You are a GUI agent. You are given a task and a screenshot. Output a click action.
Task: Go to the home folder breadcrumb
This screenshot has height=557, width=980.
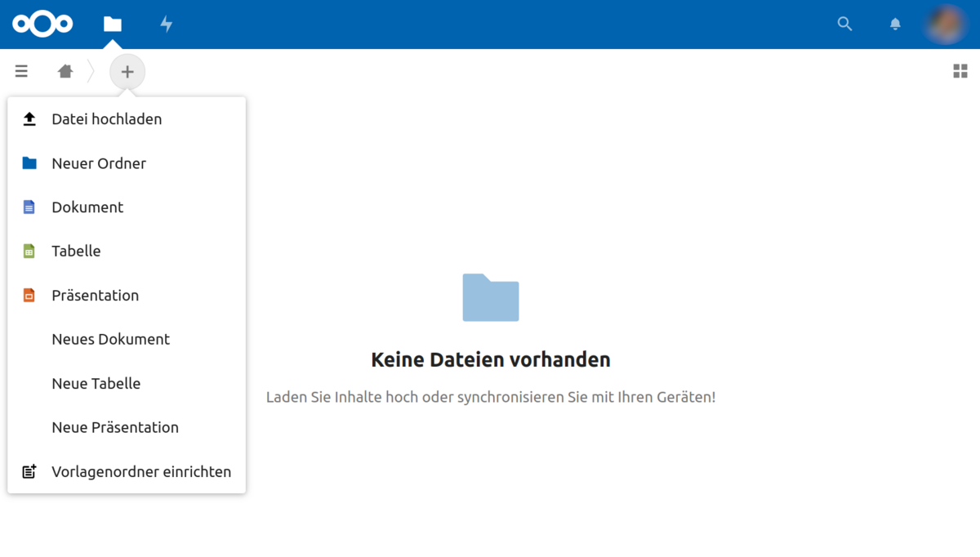[65, 72]
